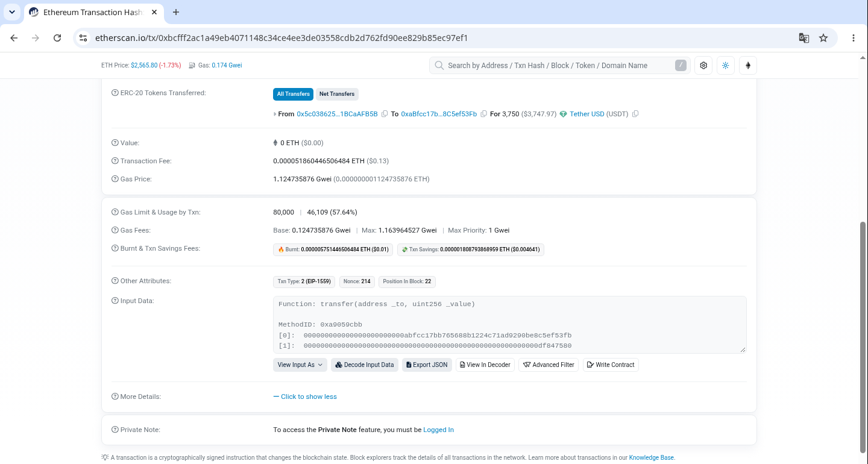Click the gas price 0.174 Gwei link

pyautogui.click(x=227, y=65)
